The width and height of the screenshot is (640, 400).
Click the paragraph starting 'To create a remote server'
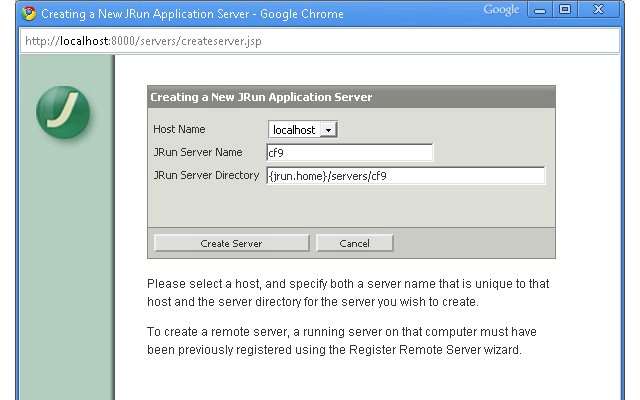[342, 340]
